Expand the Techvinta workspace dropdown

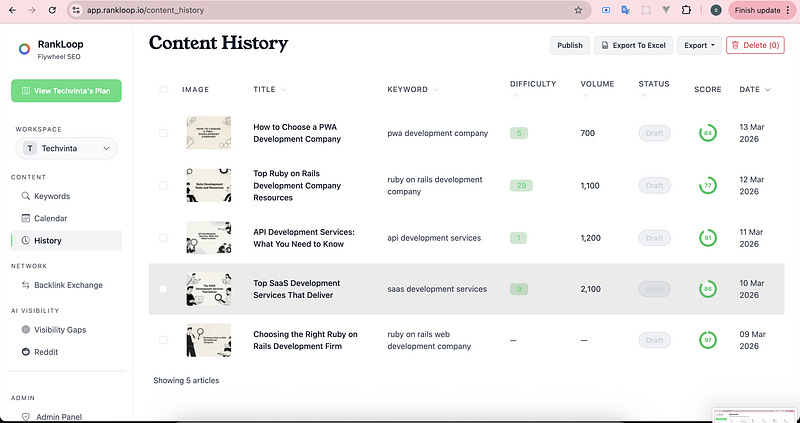pyautogui.click(x=66, y=148)
